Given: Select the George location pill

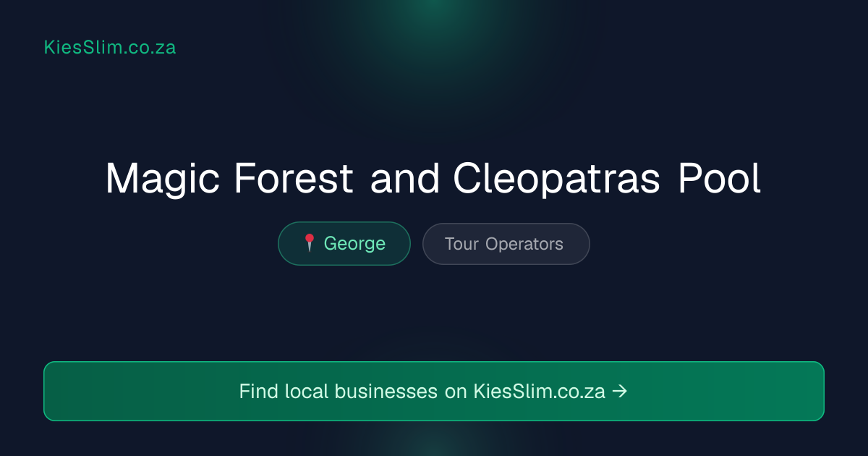Looking at the screenshot, I should (x=344, y=243).
